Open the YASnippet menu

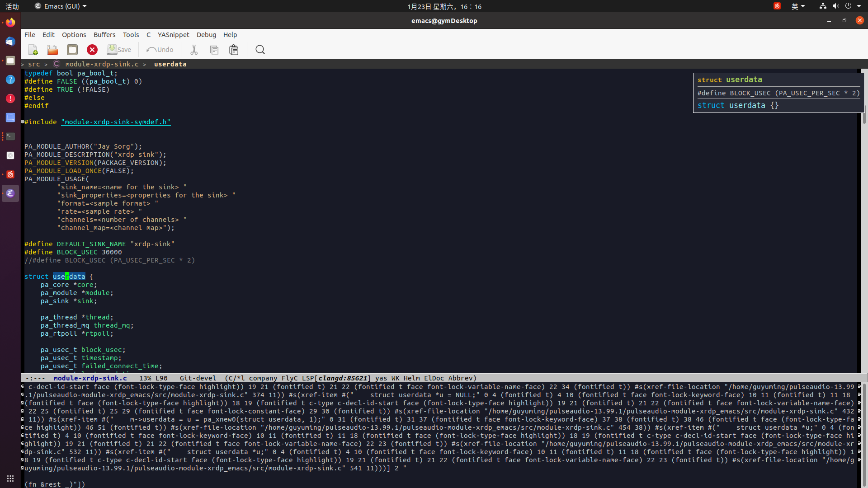coord(173,34)
